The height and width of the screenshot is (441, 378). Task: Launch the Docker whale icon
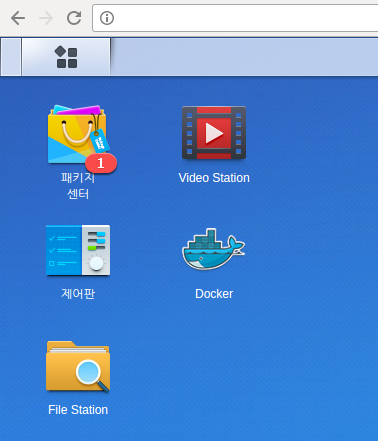(214, 249)
